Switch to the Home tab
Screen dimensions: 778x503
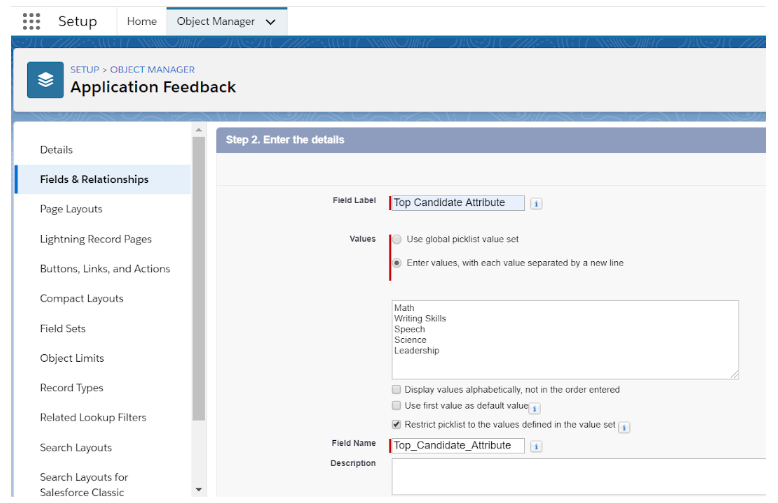click(142, 21)
